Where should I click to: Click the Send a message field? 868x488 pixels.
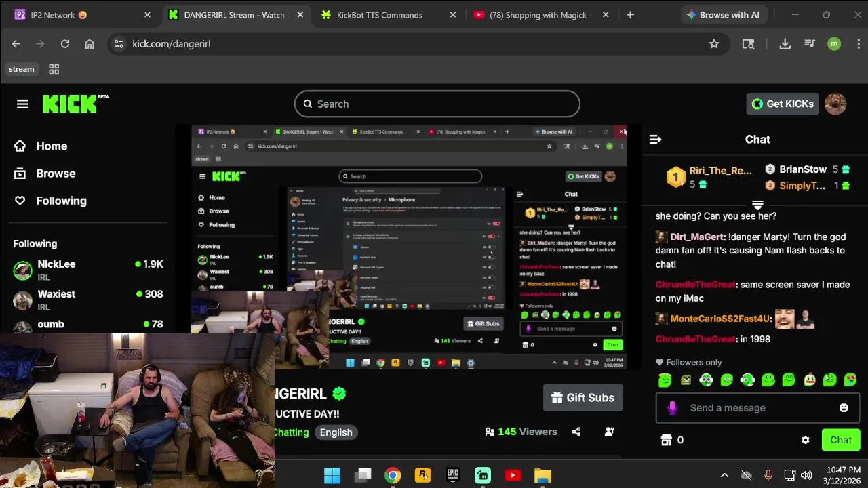click(x=758, y=408)
